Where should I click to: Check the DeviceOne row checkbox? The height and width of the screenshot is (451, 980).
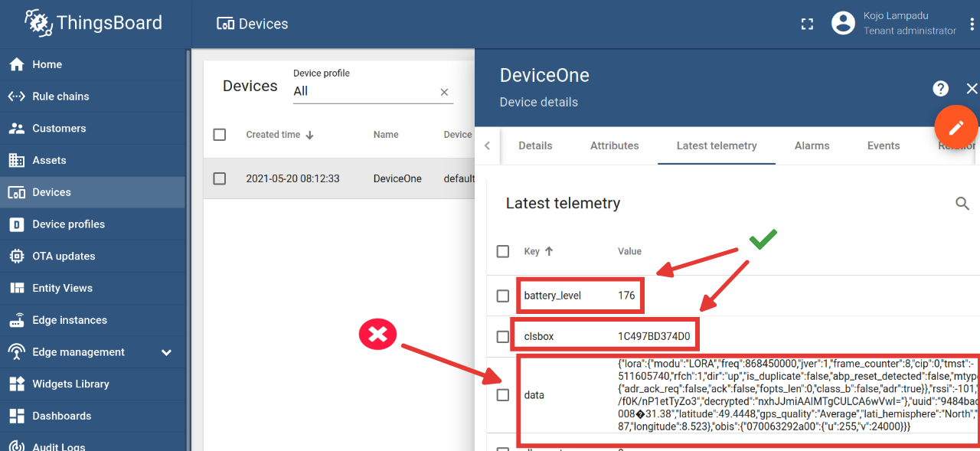coord(220,178)
